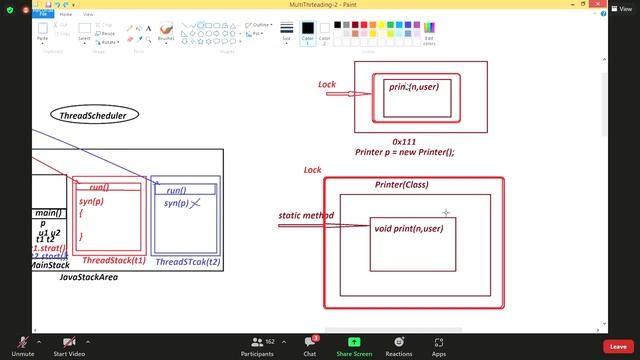This screenshot has height=360, width=640.
Task: Click the Undo arrow in quick access
Action: point(58,4)
